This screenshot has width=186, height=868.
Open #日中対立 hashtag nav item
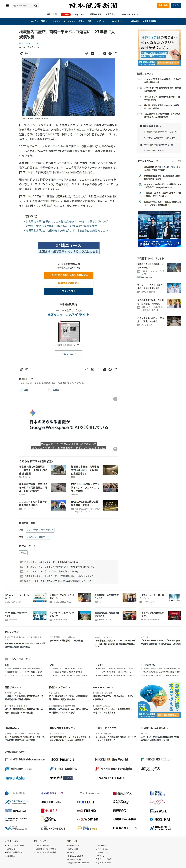(x=135, y=21)
